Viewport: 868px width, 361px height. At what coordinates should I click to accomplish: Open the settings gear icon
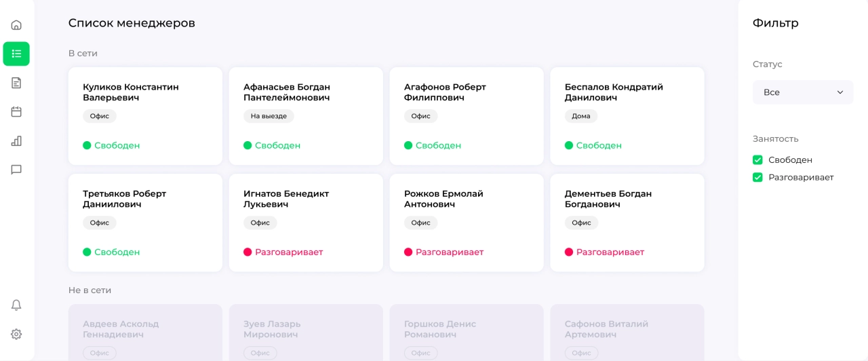[x=16, y=335]
